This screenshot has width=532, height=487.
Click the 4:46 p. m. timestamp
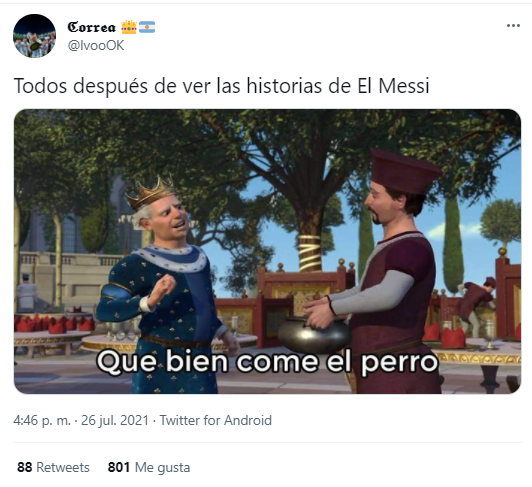click(x=42, y=420)
